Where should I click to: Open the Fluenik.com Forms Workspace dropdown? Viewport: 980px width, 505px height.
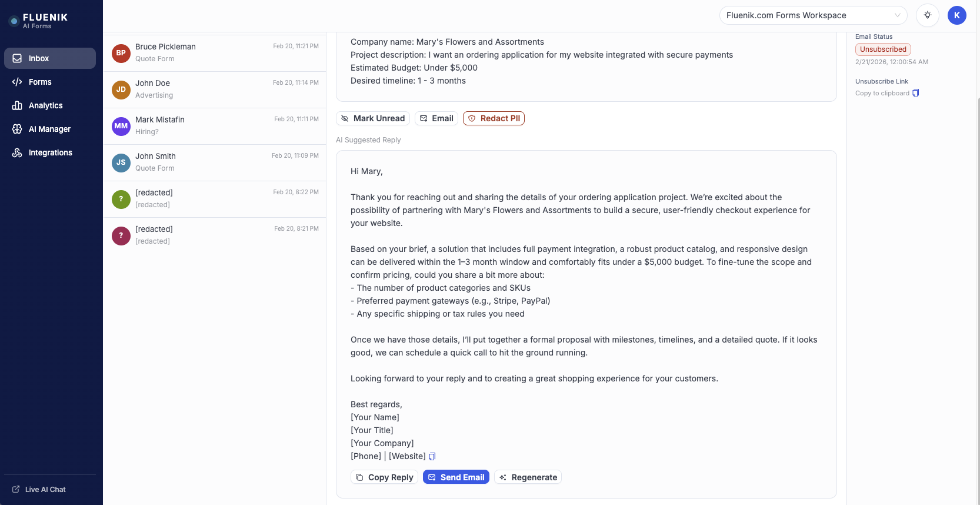(812, 15)
